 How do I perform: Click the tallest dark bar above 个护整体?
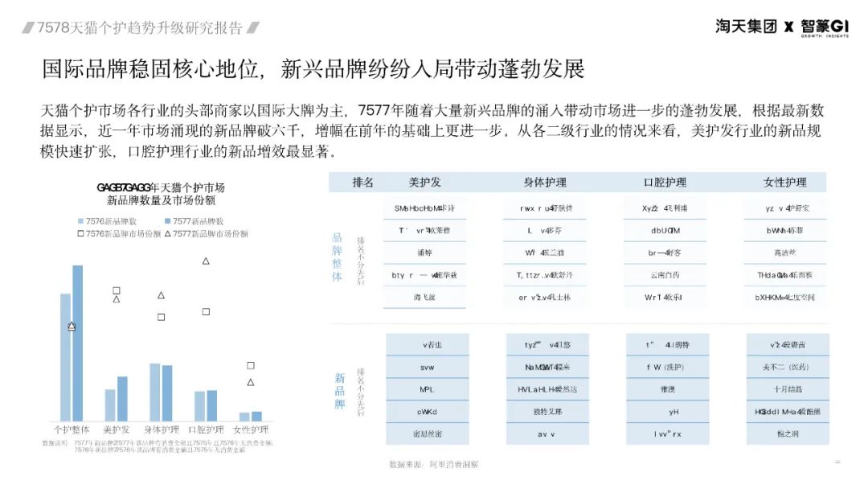click(x=77, y=343)
